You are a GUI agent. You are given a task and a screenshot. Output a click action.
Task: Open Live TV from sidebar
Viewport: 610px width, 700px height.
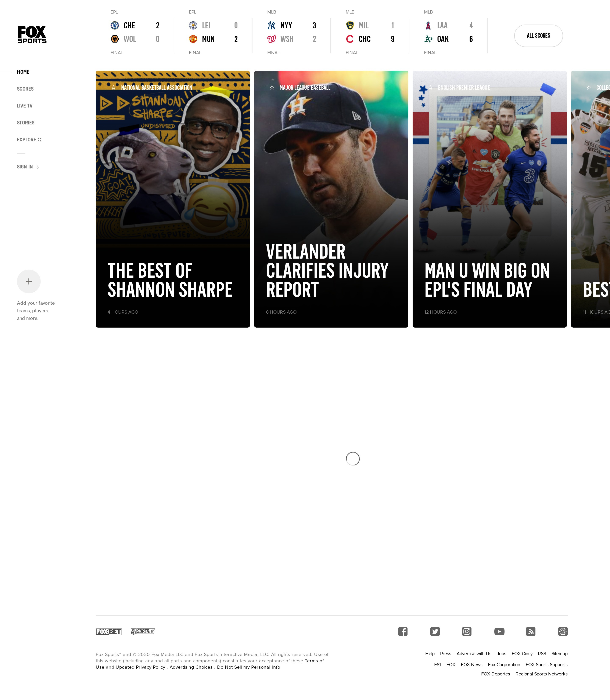pyautogui.click(x=25, y=106)
